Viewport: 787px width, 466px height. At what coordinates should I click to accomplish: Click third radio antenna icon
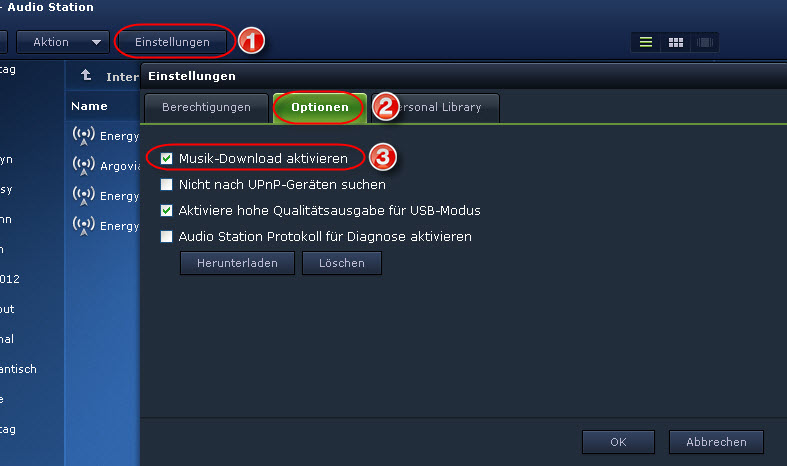tap(83, 196)
